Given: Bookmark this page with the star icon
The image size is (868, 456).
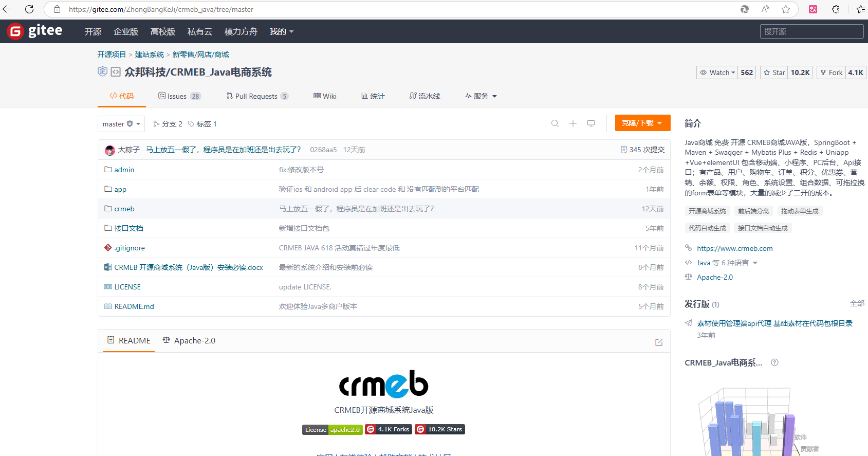Looking at the screenshot, I should (x=786, y=9).
